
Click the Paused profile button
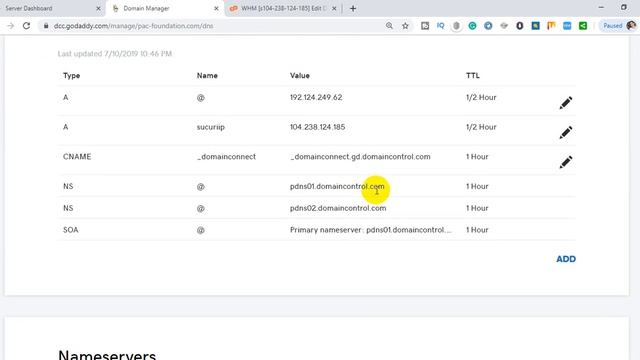[612, 26]
